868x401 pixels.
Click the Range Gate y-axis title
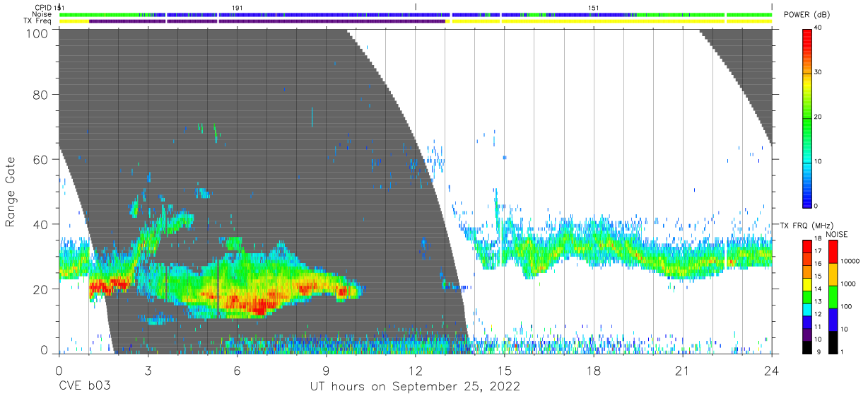tap(11, 192)
